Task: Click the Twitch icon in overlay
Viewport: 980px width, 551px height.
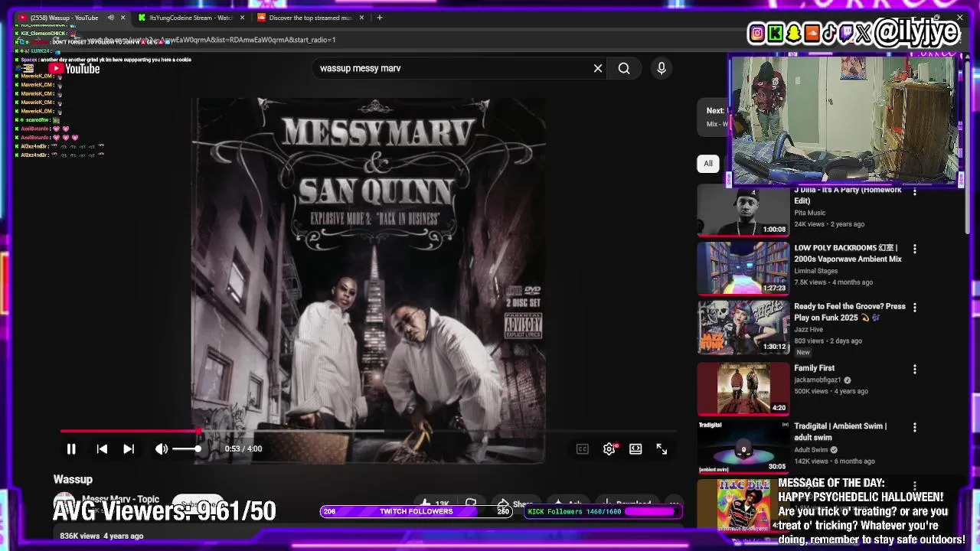Action: click(846, 33)
